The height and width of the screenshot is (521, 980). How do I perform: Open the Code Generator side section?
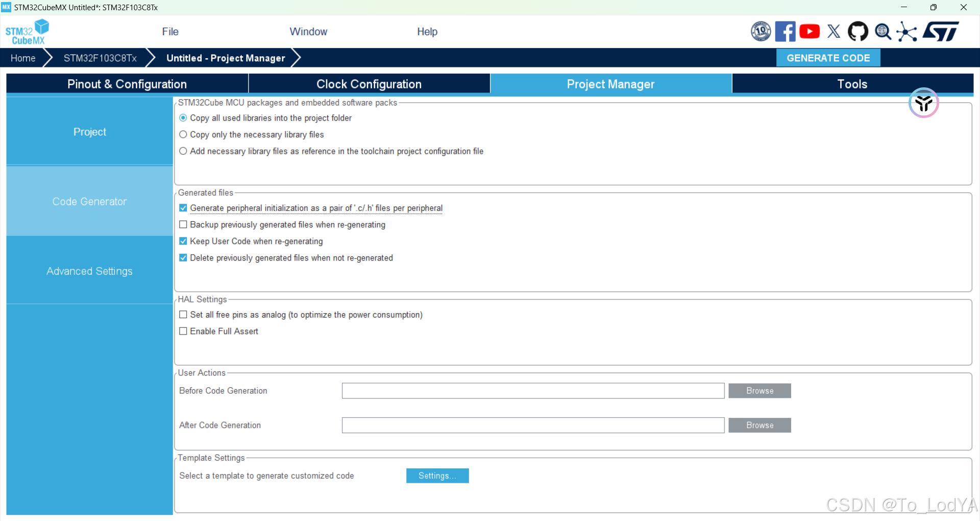(90, 202)
